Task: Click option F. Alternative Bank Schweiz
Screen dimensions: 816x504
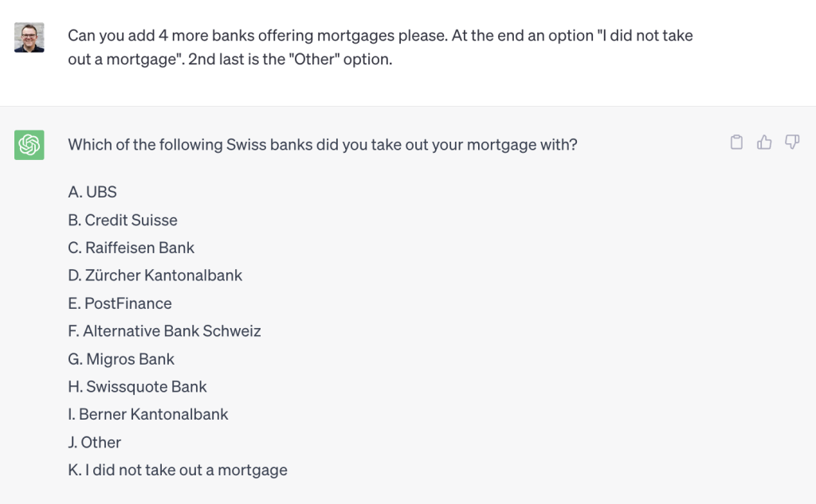Action: click(x=164, y=330)
